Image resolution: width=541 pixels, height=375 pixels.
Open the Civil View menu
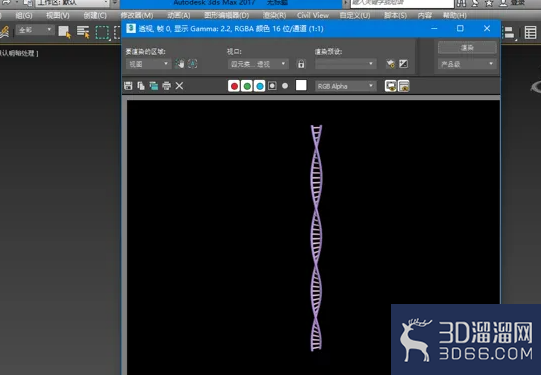pos(313,16)
